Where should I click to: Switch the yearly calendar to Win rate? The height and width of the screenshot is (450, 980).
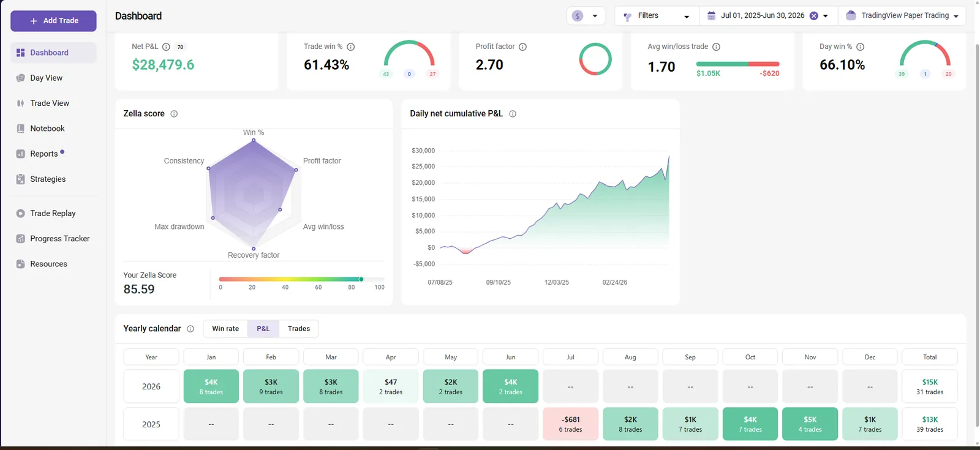pos(225,329)
